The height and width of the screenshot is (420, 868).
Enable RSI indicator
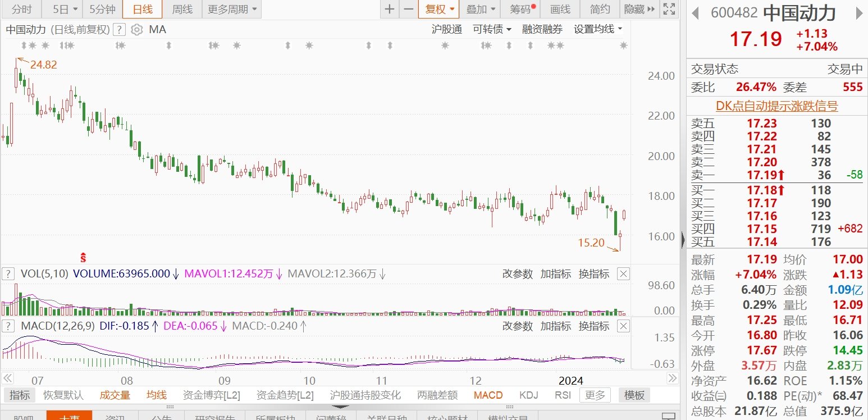click(x=563, y=395)
